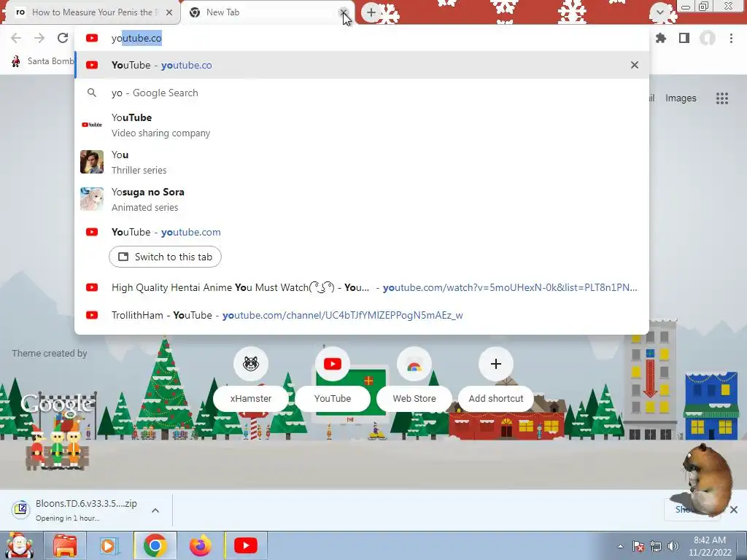Expand the Bloons.TD.6 download options chevron
747x560 pixels.
155,510
